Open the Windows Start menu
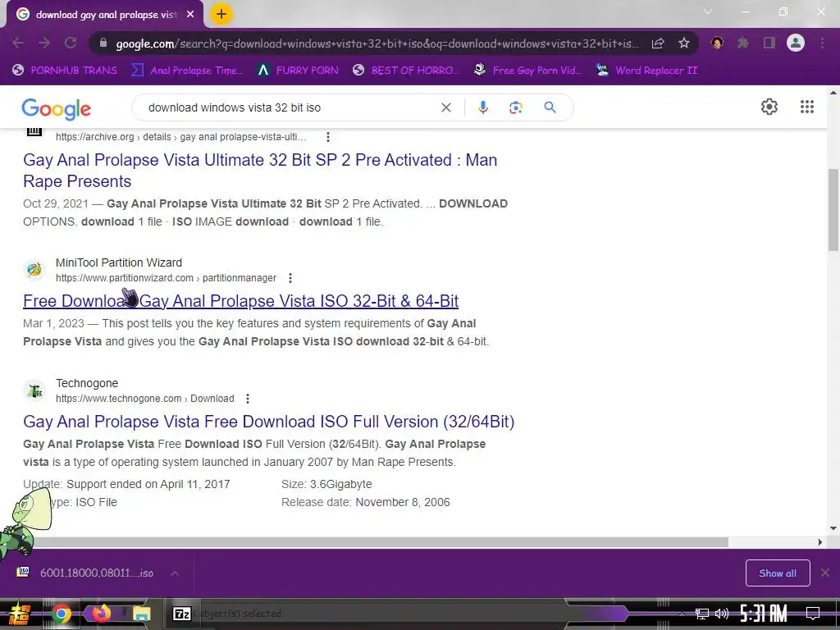This screenshot has height=630, width=840. [x=19, y=614]
